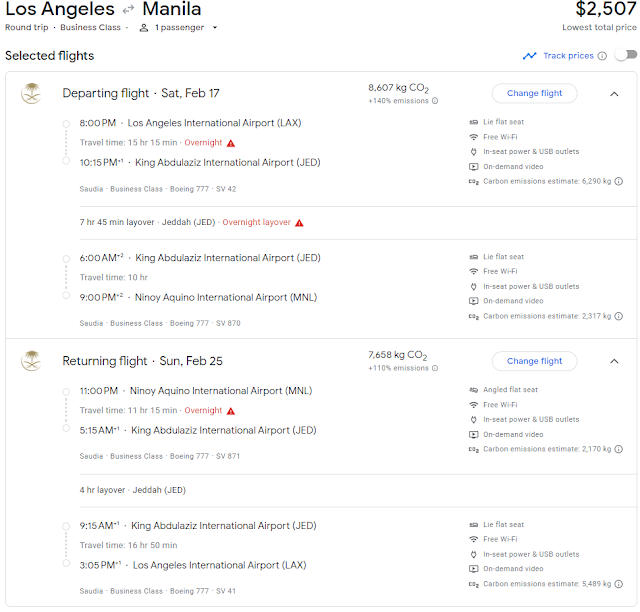Toggle the Track prices switch
This screenshot has height=612, width=640.
(x=625, y=56)
